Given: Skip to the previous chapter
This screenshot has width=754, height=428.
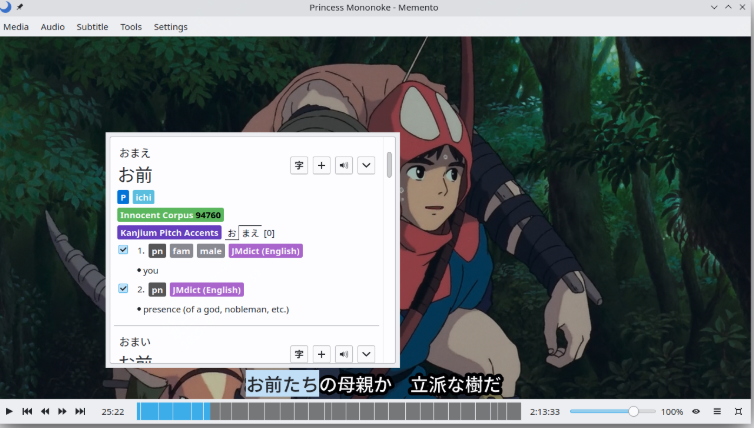Looking at the screenshot, I should coord(27,411).
